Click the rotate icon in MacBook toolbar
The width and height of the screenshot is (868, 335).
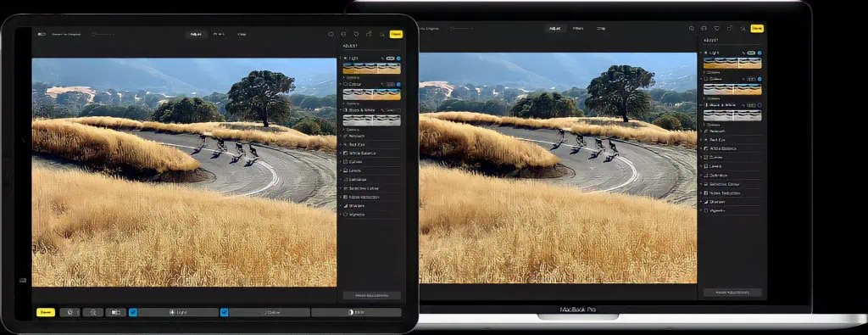730,28
